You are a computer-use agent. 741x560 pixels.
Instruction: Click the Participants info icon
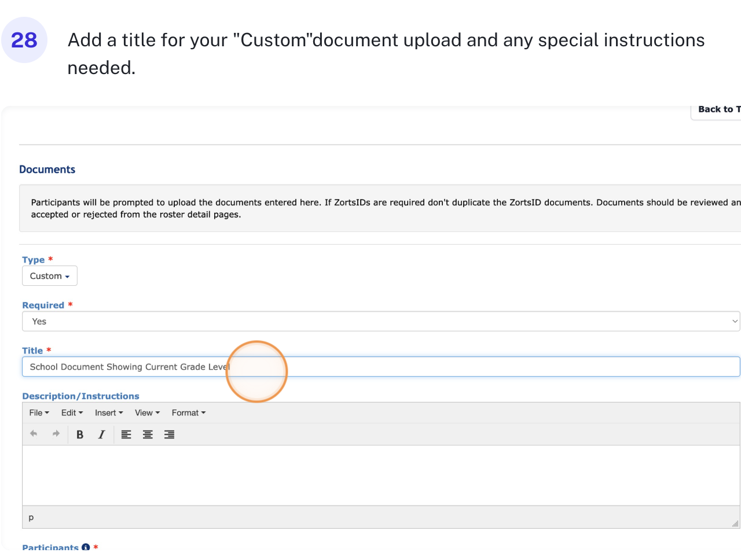[x=86, y=547]
